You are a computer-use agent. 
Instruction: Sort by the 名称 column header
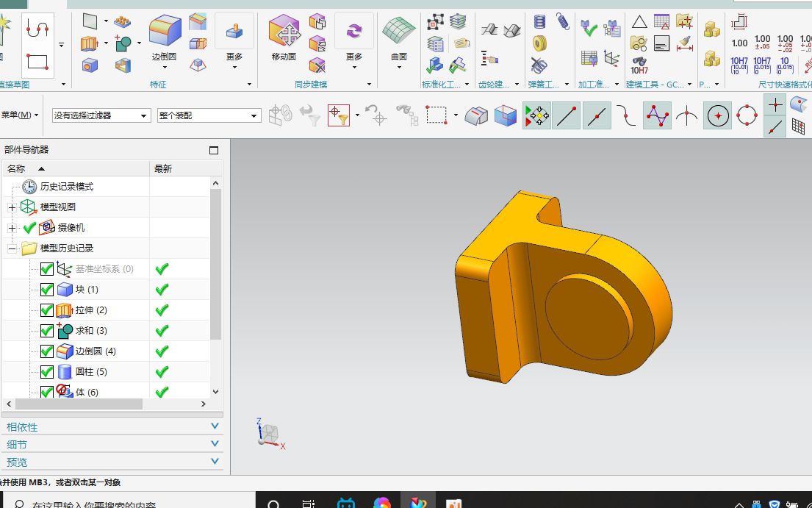tap(76, 168)
